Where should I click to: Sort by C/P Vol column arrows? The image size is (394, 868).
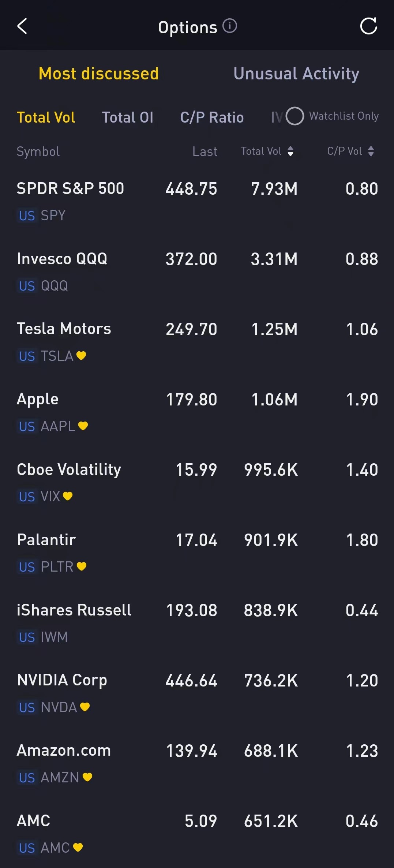point(371,151)
